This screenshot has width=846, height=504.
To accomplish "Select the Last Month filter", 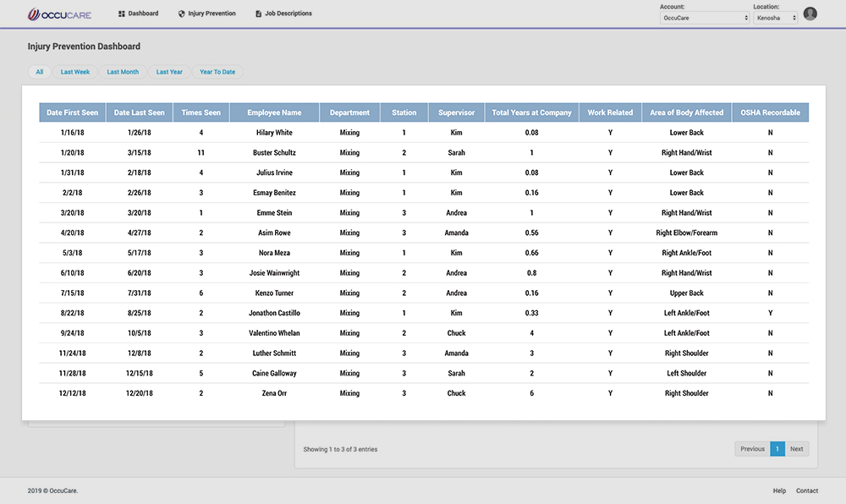I will pos(123,72).
